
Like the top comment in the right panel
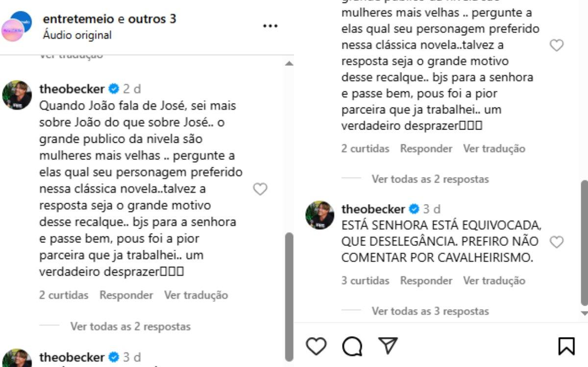557,46
